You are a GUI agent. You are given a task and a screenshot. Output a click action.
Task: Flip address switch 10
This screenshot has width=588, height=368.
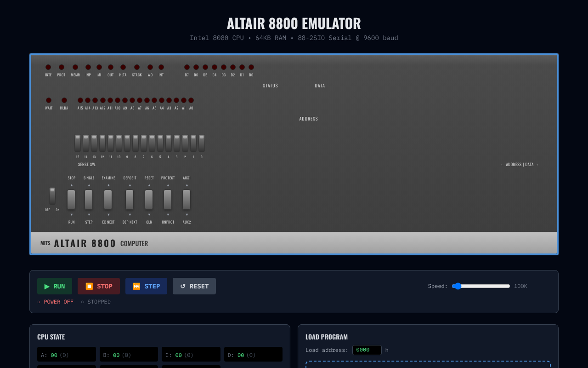119,143
